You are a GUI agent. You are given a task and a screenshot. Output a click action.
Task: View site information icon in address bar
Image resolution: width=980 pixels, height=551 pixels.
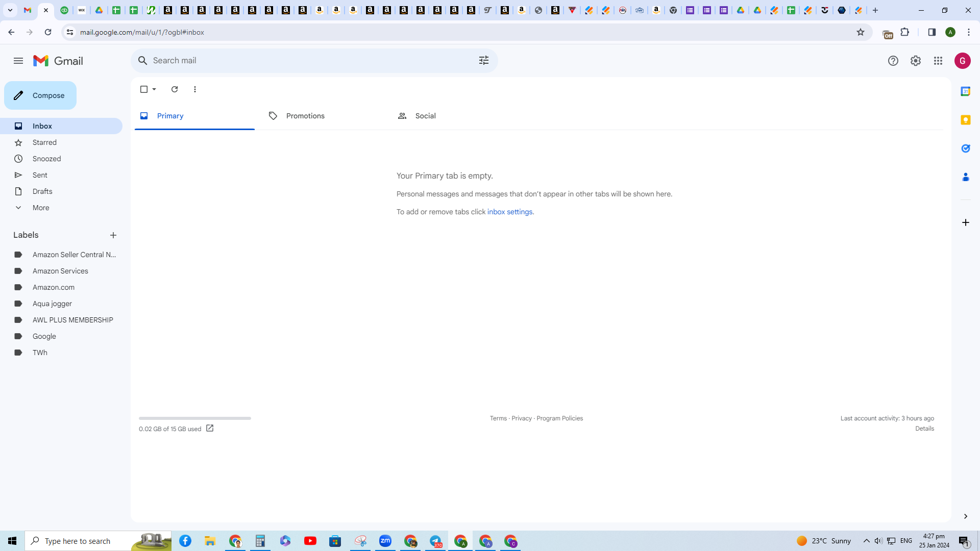click(70, 32)
